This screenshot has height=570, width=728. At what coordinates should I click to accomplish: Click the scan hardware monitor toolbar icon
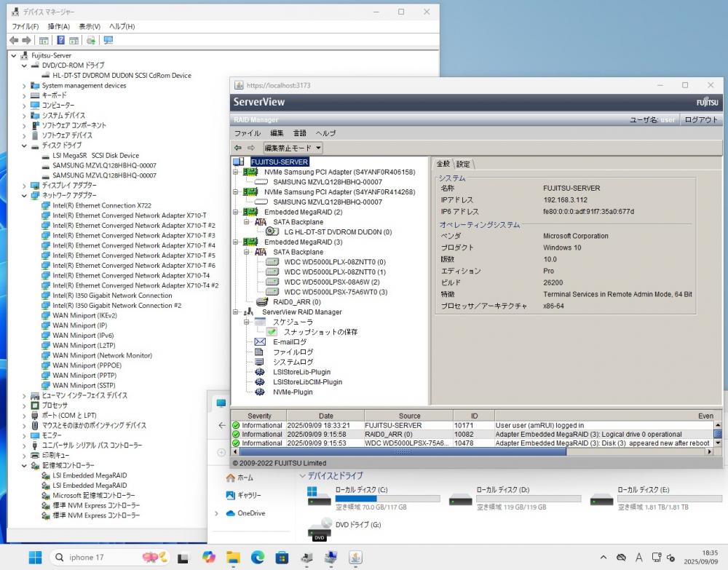108,40
